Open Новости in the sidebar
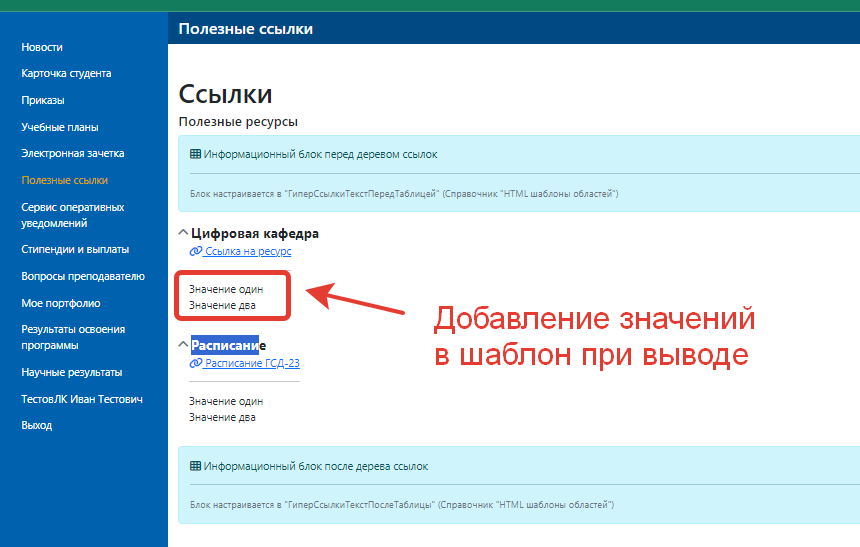The image size is (860, 547). coord(42,47)
